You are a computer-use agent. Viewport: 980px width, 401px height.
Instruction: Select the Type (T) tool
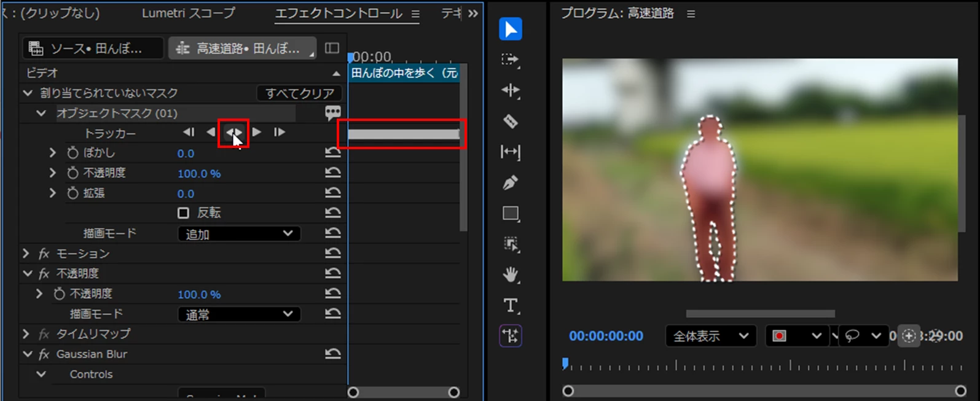tap(511, 305)
